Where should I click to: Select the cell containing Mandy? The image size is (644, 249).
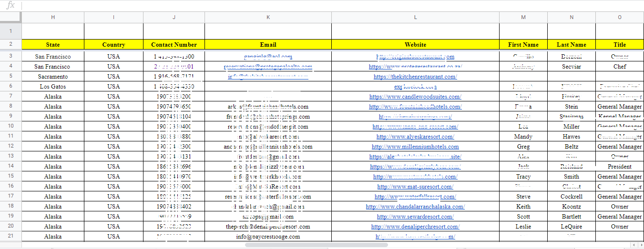pyautogui.click(x=523, y=137)
